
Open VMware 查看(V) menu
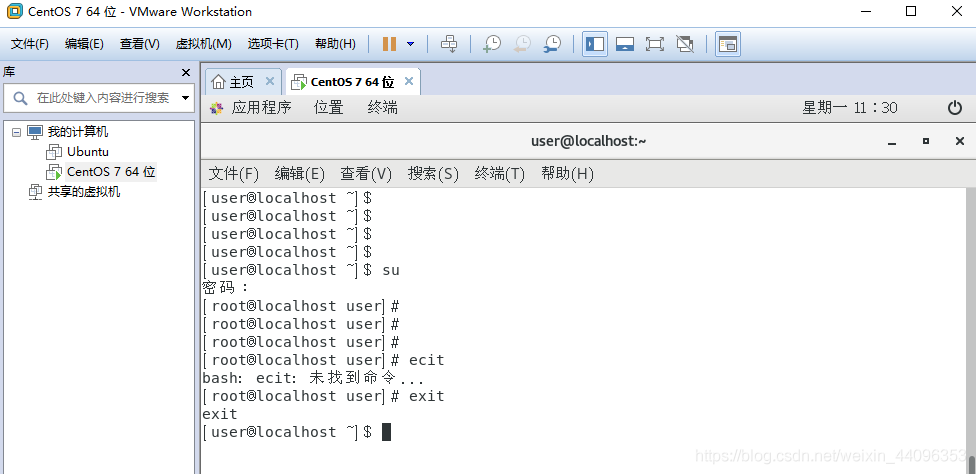(x=139, y=44)
